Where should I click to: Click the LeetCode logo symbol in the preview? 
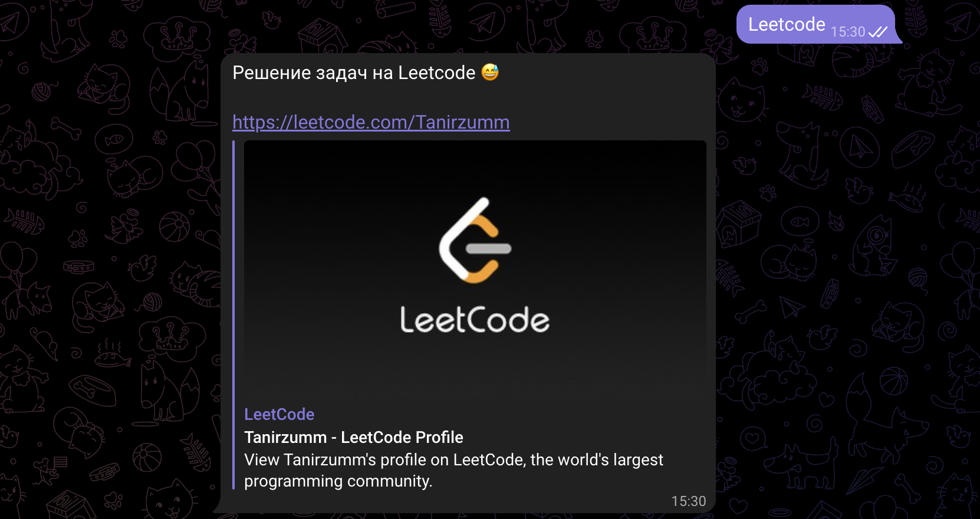coord(475,241)
